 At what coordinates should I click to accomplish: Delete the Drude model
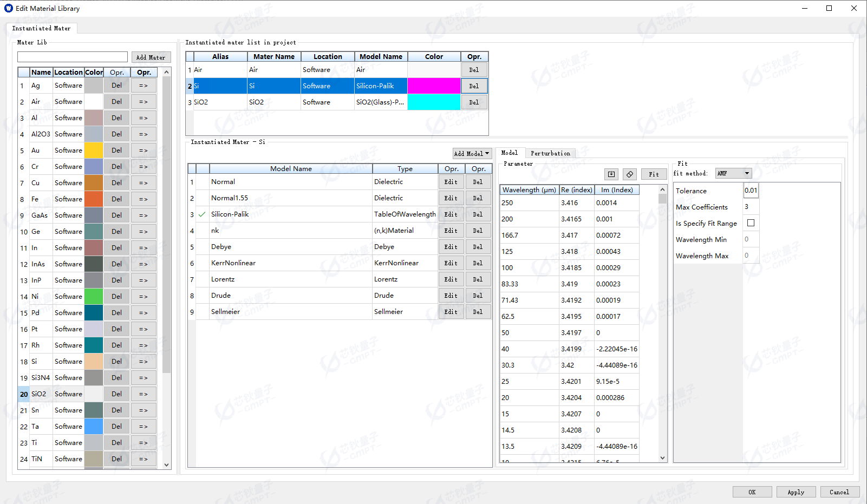click(x=478, y=296)
